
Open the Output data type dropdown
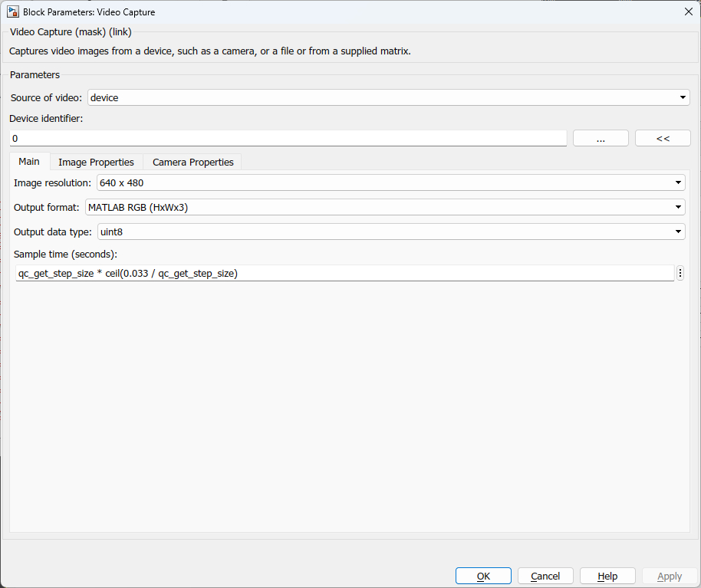pyautogui.click(x=677, y=232)
